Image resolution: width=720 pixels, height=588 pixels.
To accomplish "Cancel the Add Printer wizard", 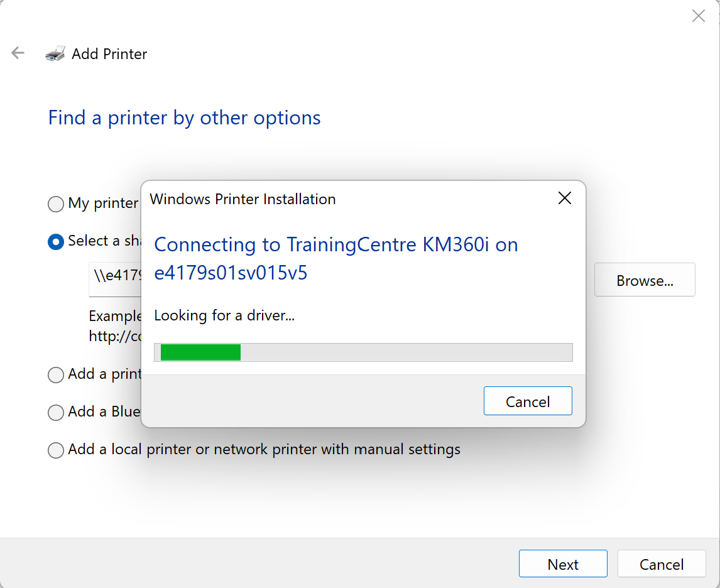I will [x=661, y=563].
